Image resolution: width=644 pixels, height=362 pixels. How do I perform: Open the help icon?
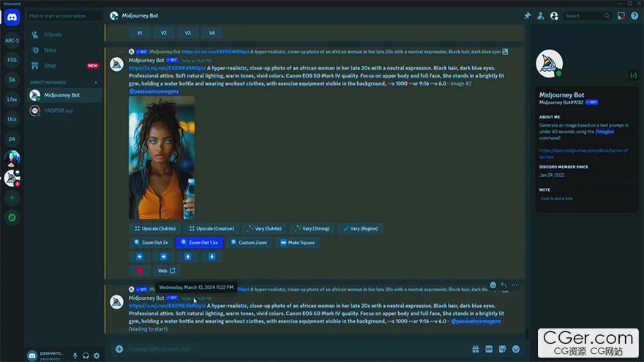coord(634,15)
